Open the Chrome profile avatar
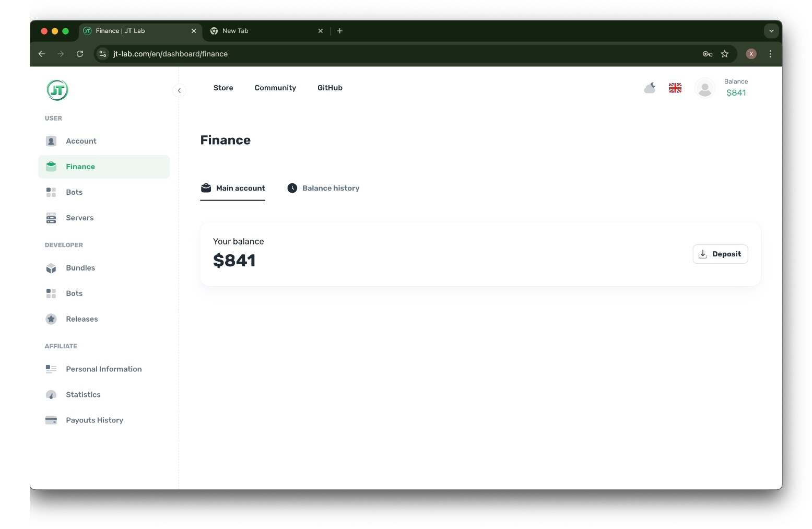 [x=751, y=54]
